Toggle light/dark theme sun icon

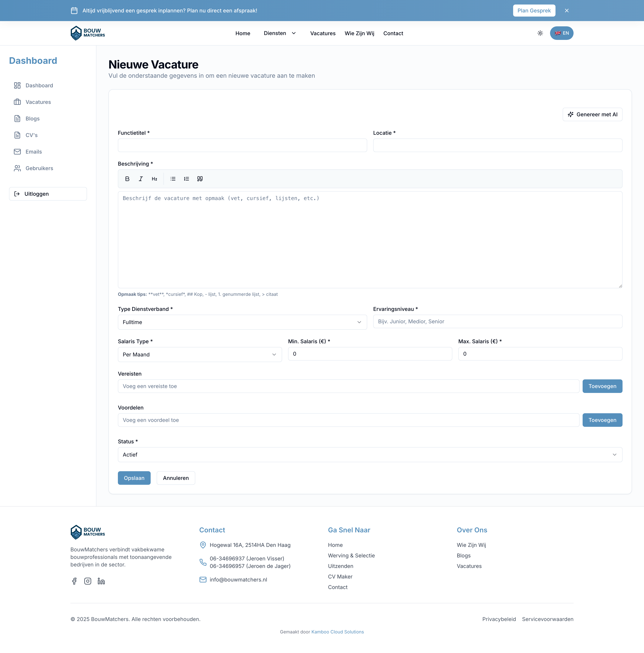click(540, 33)
